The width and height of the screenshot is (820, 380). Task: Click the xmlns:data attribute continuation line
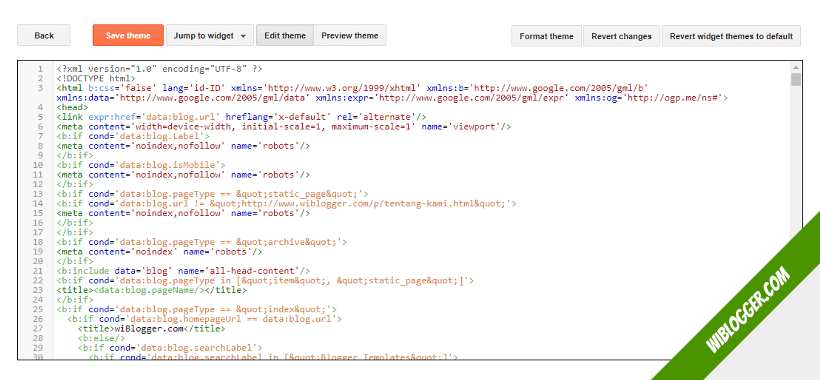pos(392,98)
